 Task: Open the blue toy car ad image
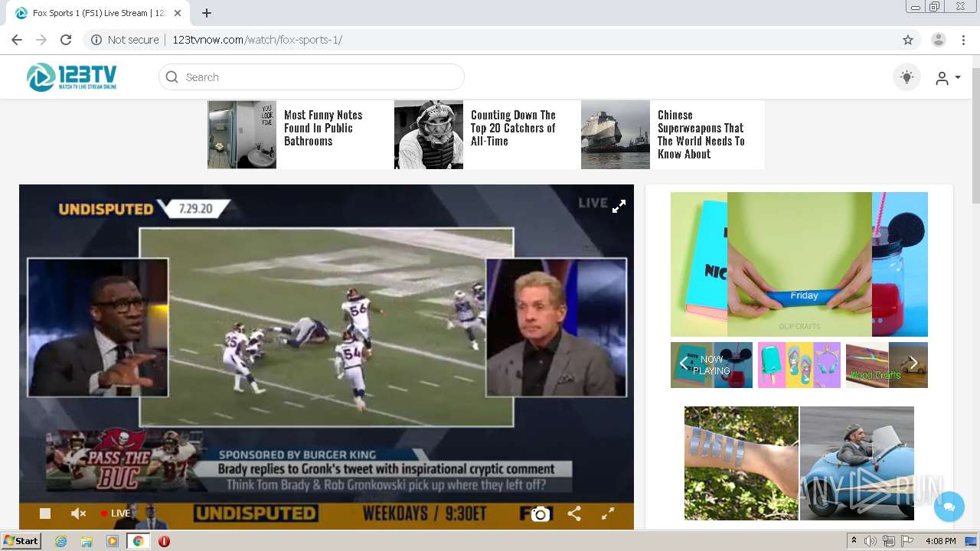tap(857, 464)
